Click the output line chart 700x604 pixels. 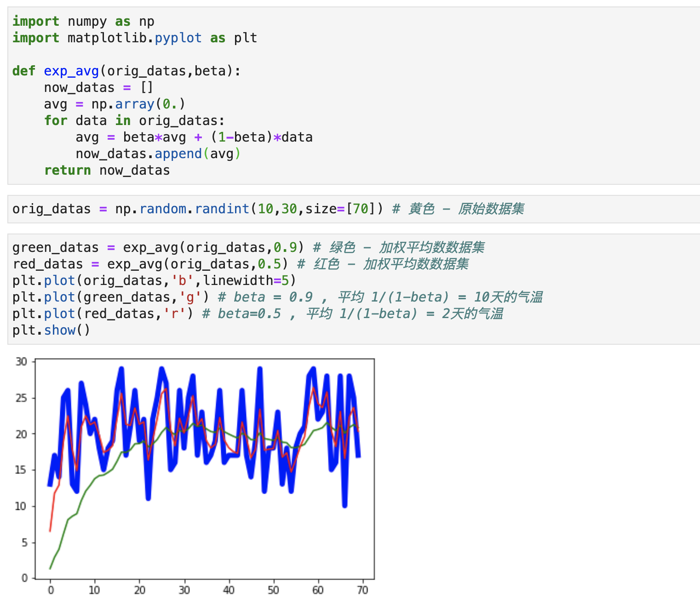(x=196, y=477)
